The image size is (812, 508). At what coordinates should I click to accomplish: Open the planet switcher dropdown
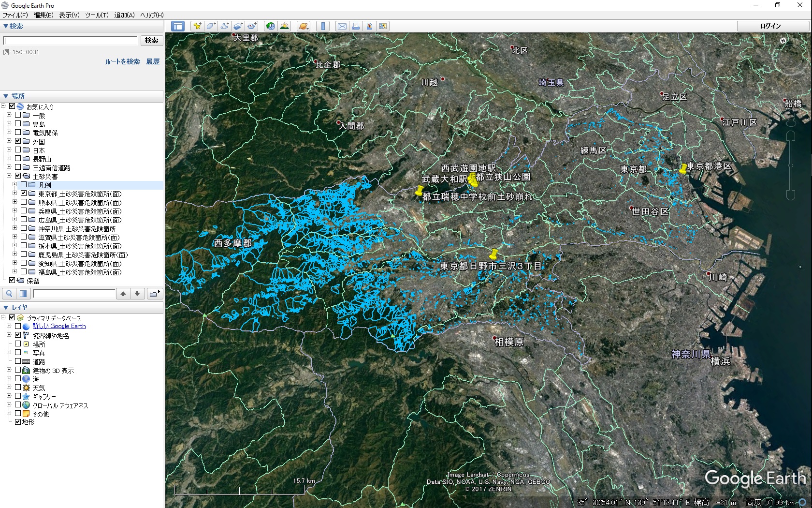click(304, 26)
